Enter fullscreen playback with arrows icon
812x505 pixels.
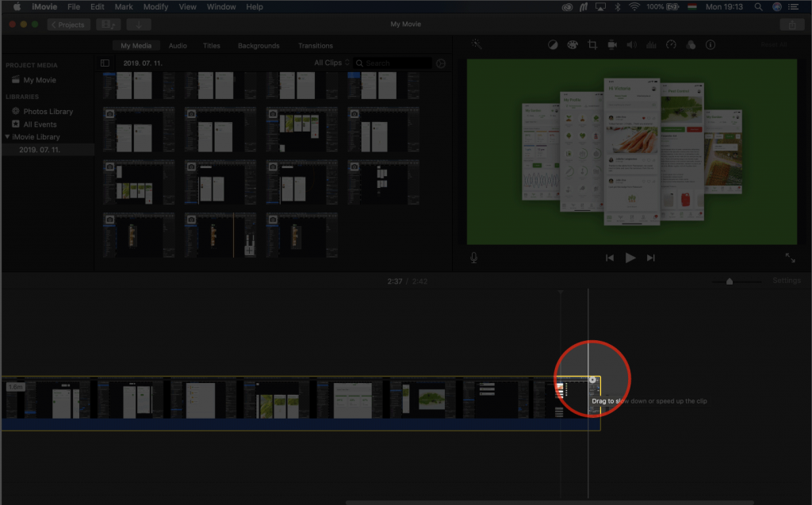click(791, 258)
